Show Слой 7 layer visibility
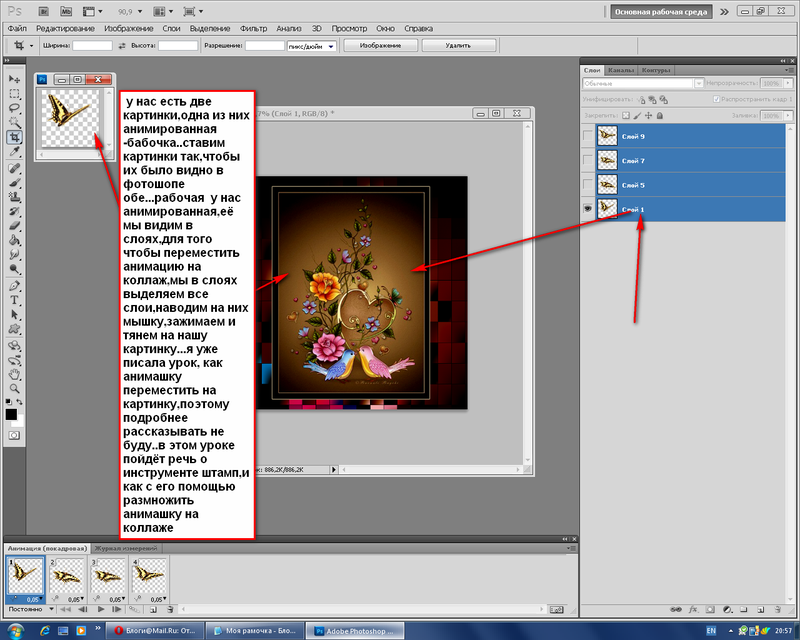 click(588, 161)
